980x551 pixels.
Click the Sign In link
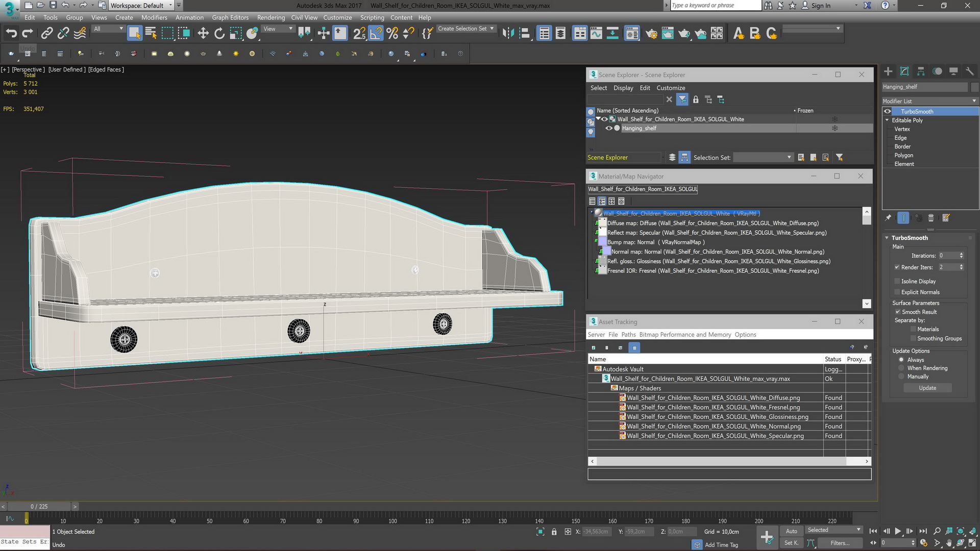click(821, 6)
